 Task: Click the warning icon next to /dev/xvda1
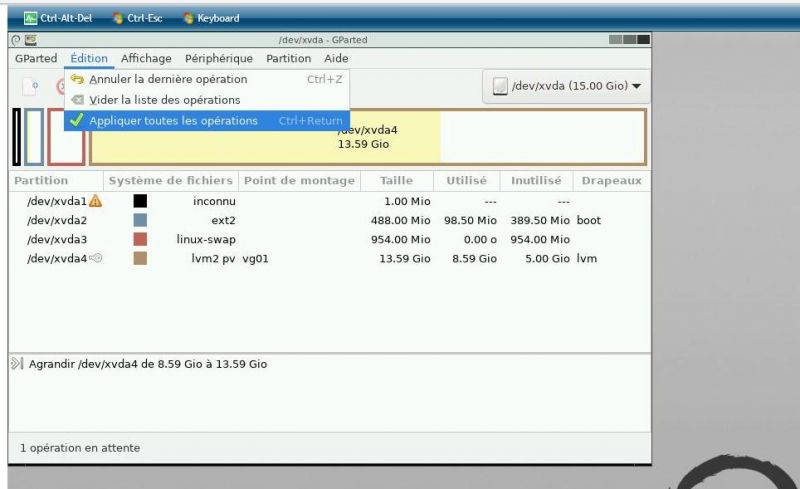click(95, 201)
